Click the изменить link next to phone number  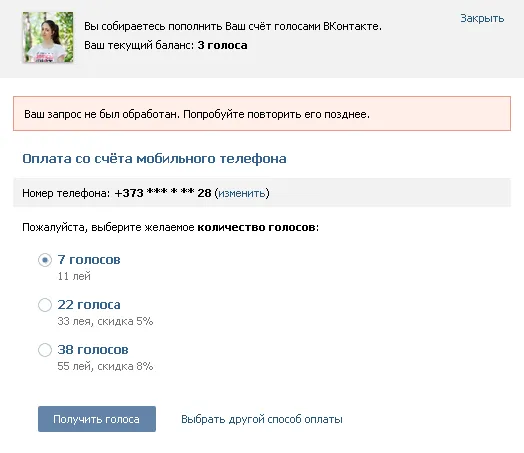point(242,193)
